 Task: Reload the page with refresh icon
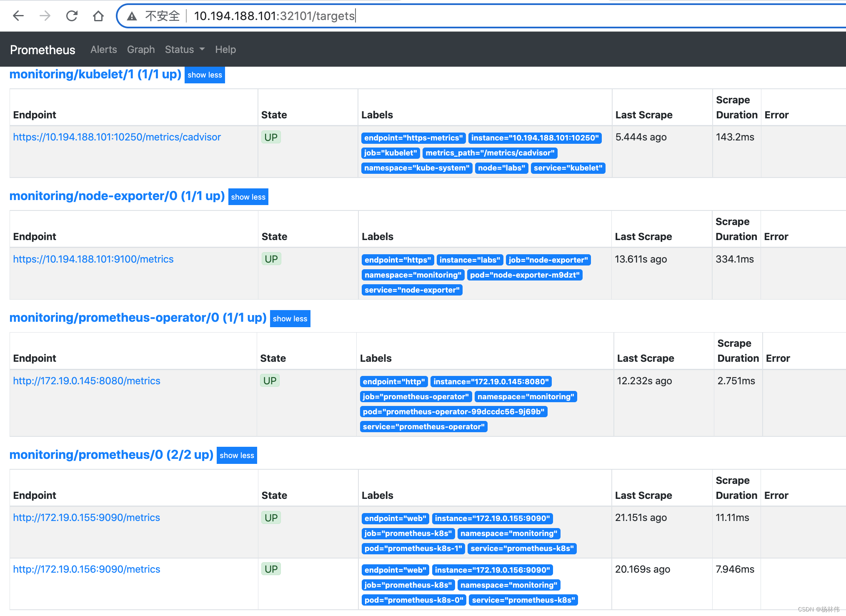click(72, 16)
